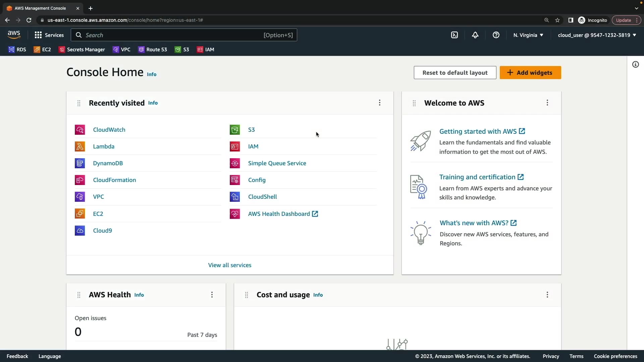Screen dimensions: 644x362
Task: Click the notifications bell icon
Action: [475, 35]
